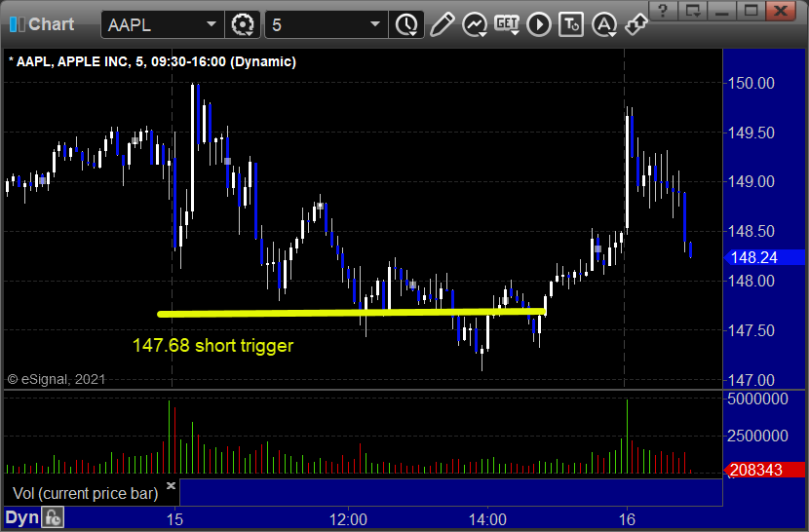
Task: Click the symbol link pin icon
Action: (636, 24)
